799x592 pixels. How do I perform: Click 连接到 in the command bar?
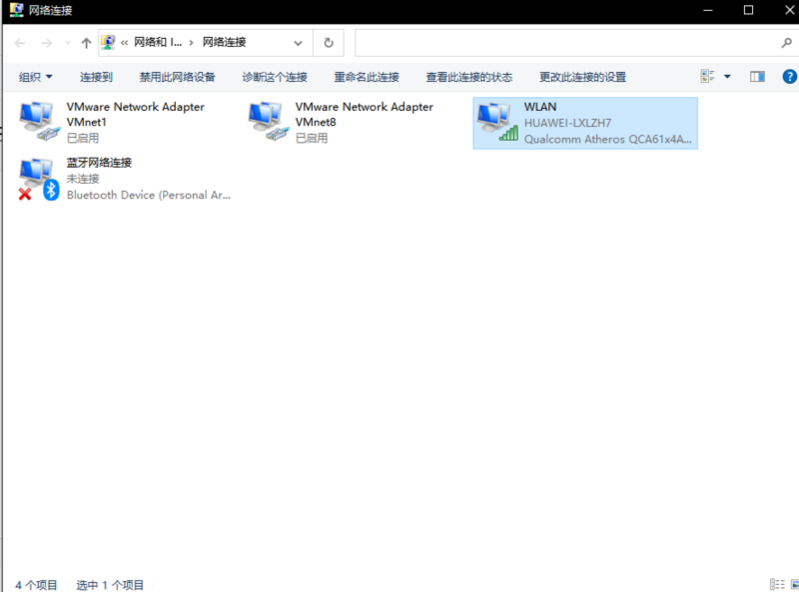pyautogui.click(x=96, y=77)
